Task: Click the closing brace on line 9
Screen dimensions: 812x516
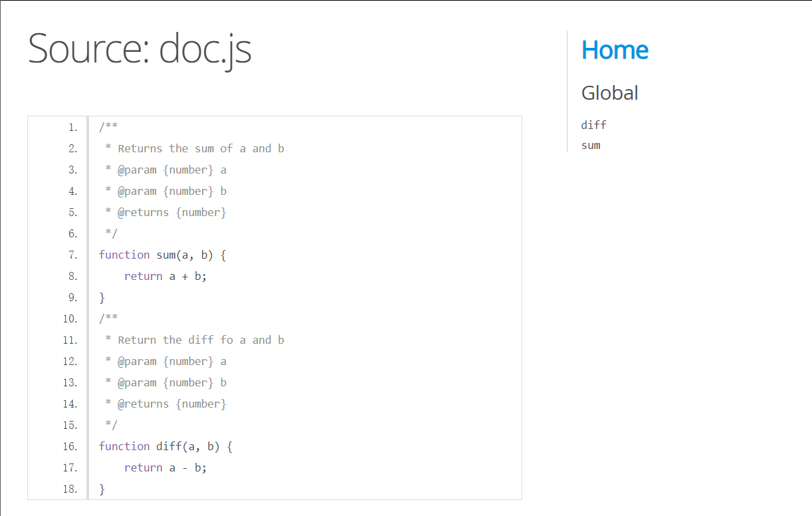Action: point(102,298)
